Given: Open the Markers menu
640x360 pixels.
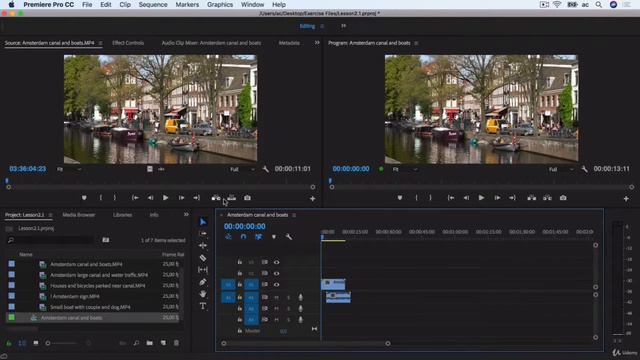Looking at the screenshot, I should pyautogui.click(x=187, y=4).
